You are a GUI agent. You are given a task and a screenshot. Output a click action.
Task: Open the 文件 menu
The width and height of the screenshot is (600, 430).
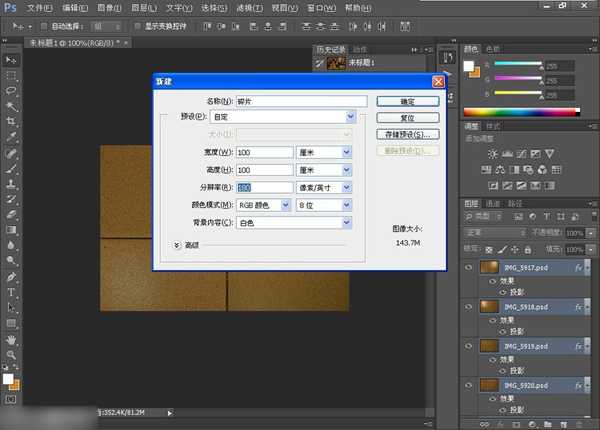(x=36, y=7)
